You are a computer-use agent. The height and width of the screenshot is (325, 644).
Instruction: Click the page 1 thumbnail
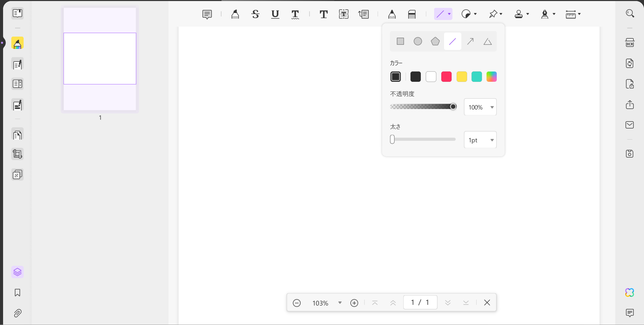pyautogui.click(x=100, y=59)
